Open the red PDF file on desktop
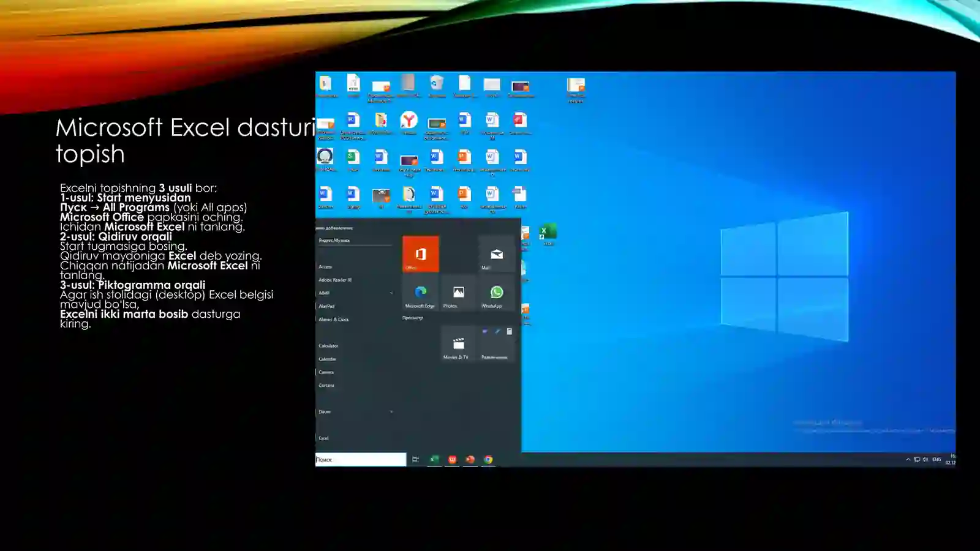 (520, 123)
